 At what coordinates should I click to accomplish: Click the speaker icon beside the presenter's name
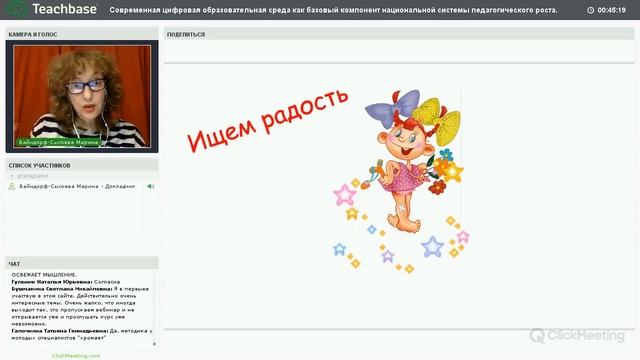point(151,186)
